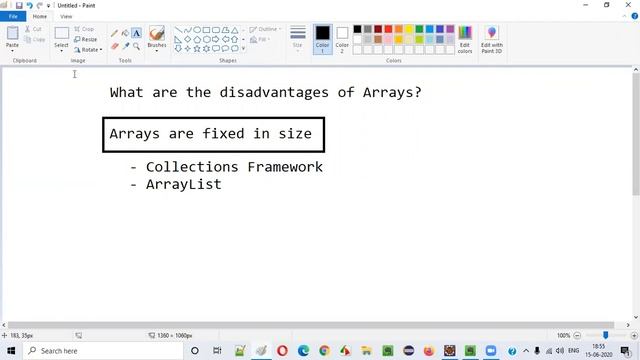
Task: Click the Copy button
Action: [x=35, y=40]
